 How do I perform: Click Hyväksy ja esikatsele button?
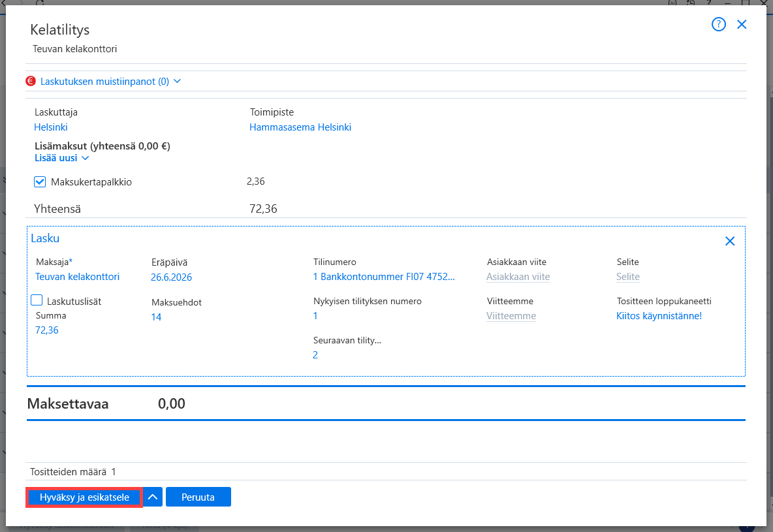point(84,497)
